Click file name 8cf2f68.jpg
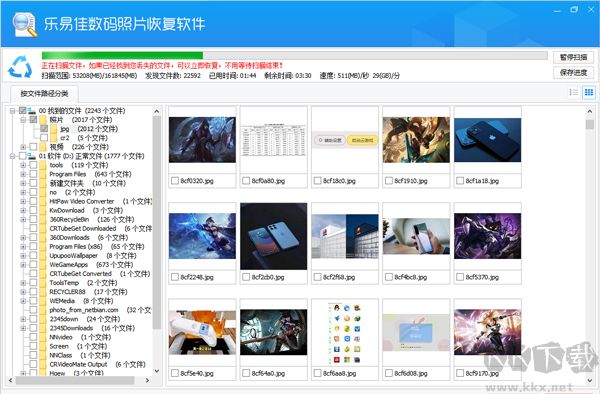 [x=339, y=277]
